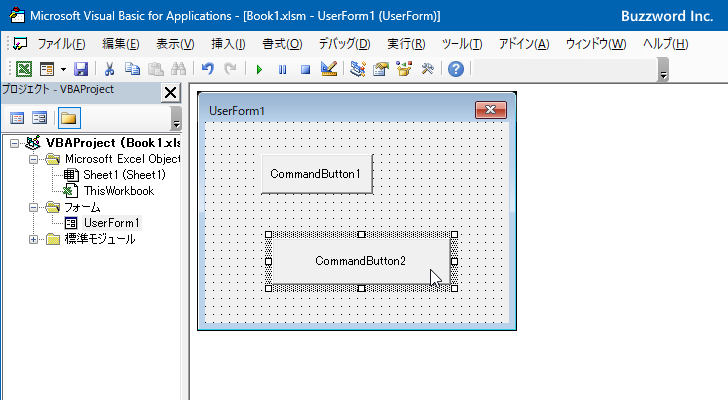
Task: Open the 実行(R) menu
Action: 406,44
